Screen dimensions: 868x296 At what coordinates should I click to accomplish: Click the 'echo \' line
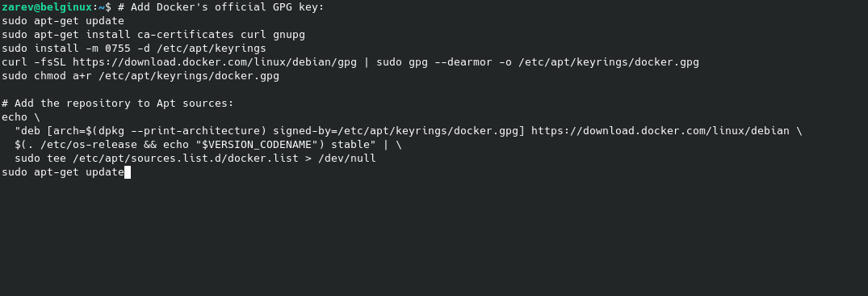[x=21, y=117]
